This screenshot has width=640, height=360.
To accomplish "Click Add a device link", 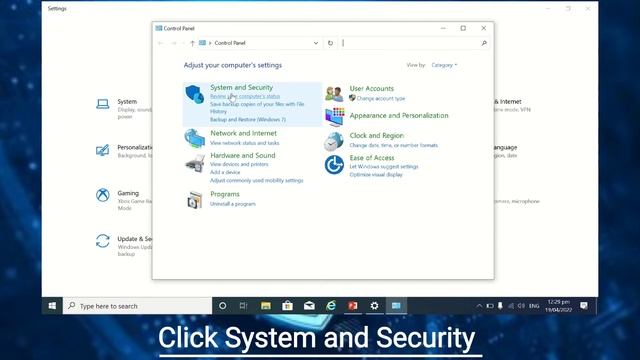I will (225, 172).
